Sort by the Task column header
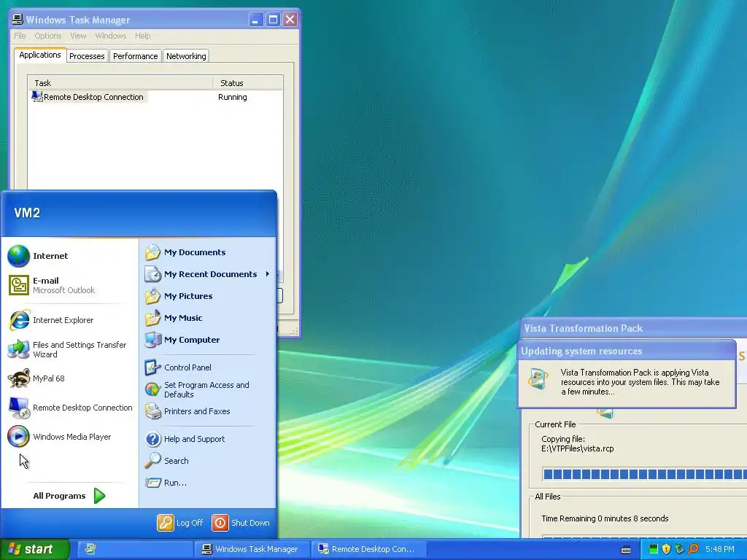747x560 pixels. (x=120, y=83)
